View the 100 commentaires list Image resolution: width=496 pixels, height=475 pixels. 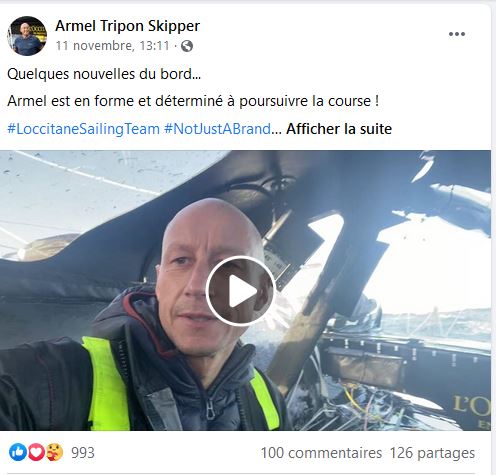[321, 453]
